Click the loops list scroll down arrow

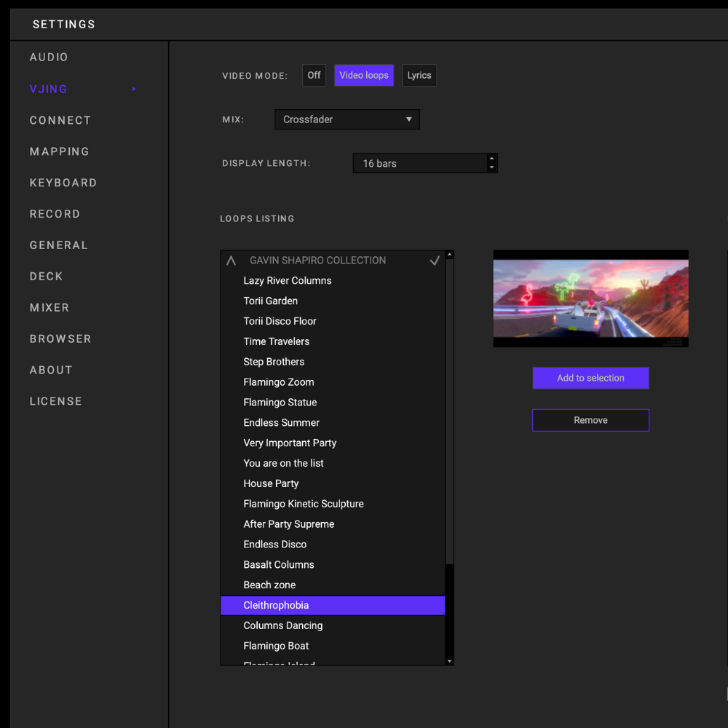click(x=449, y=661)
